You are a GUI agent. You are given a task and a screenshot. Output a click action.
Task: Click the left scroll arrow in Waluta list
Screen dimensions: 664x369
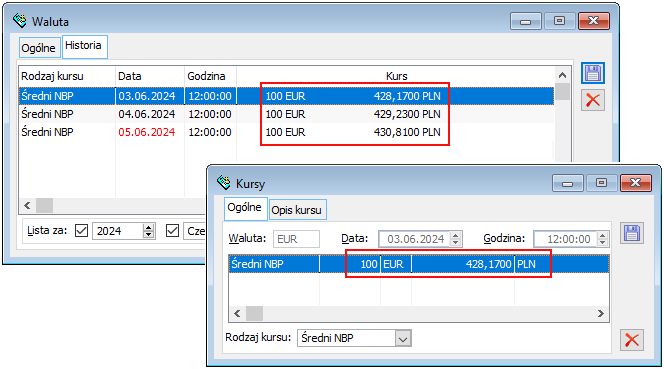point(28,205)
